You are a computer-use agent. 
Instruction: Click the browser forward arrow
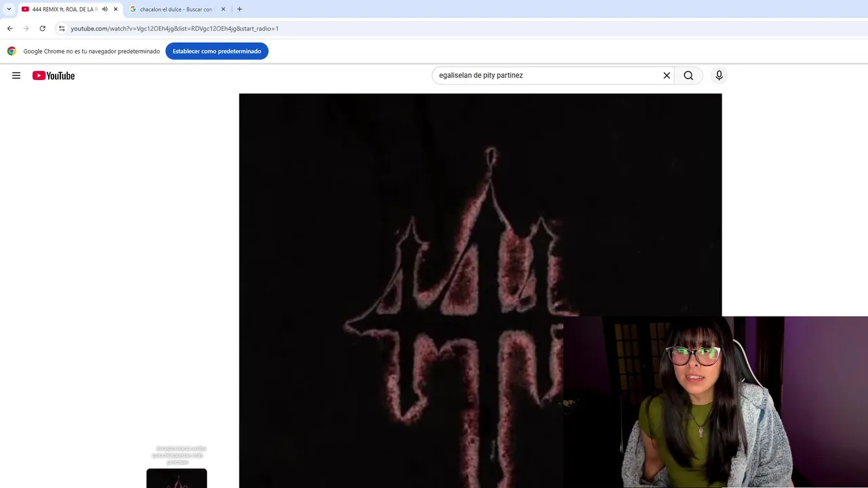coord(26,28)
